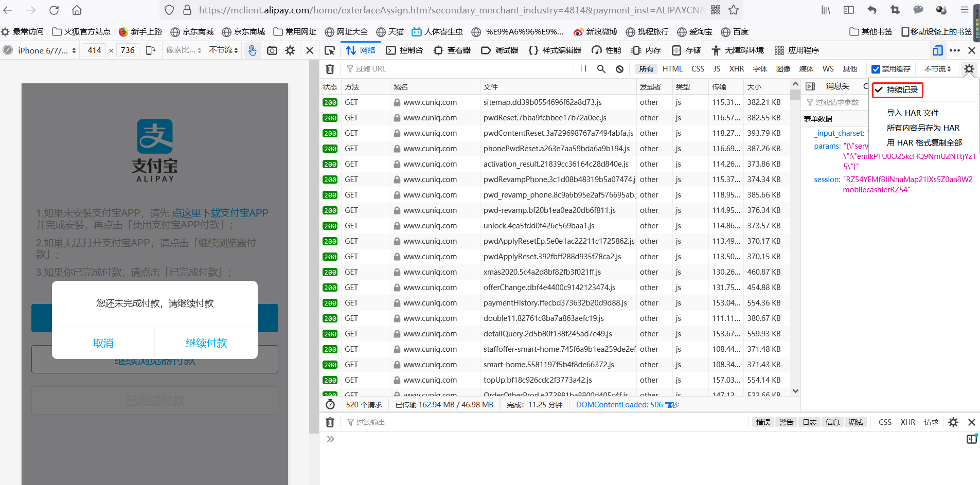Switch to the 样式编辑器 tab
The image size is (980, 485).
555,50
